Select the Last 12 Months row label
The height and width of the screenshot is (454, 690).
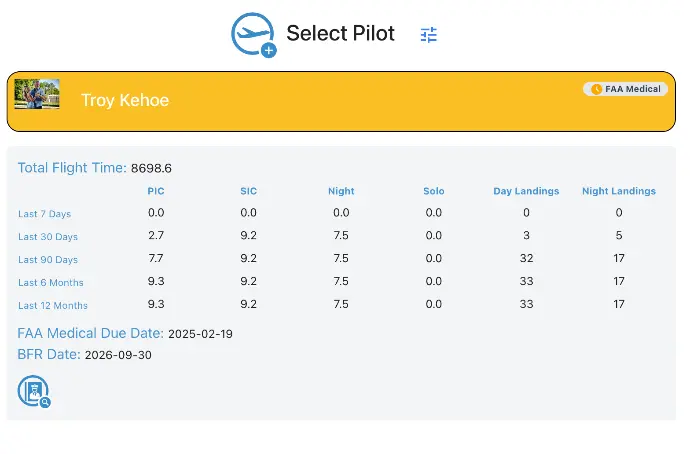(53, 305)
